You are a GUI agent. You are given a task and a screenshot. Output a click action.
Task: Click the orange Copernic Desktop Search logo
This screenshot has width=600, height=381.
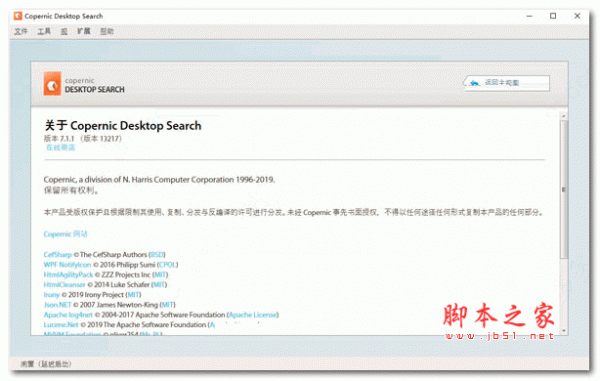point(52,83)
